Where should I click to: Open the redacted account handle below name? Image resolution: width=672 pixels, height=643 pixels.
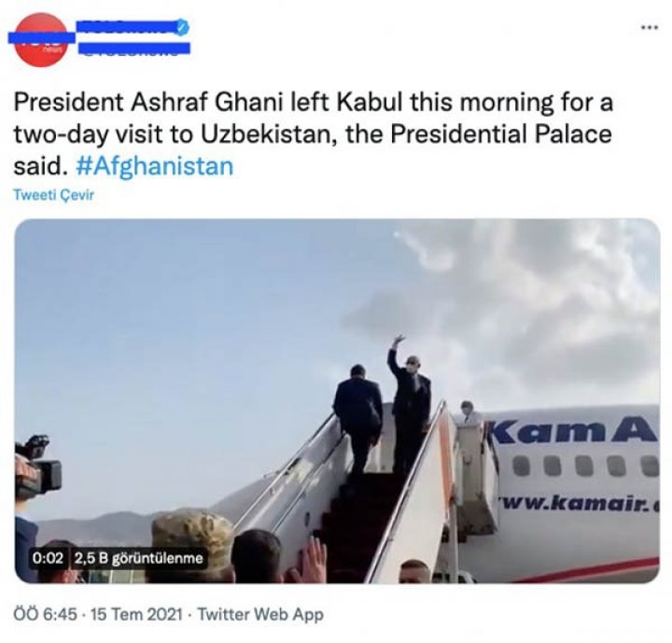pos(134,48)
